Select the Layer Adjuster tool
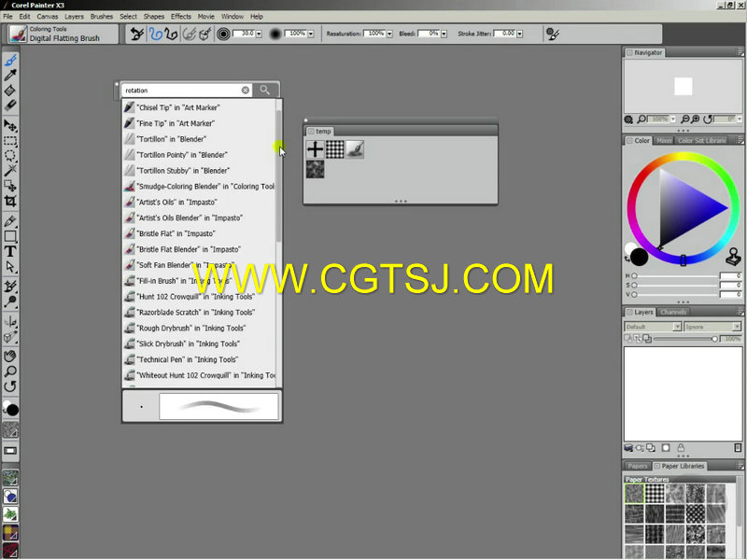747x560 pixels. [x=10, y=126]
